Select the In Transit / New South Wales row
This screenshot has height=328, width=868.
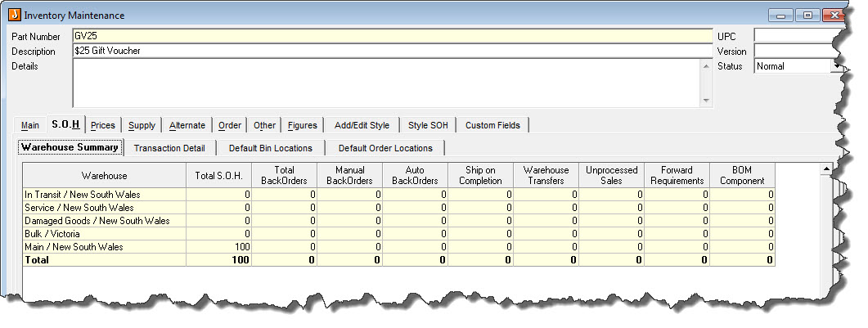398,195
